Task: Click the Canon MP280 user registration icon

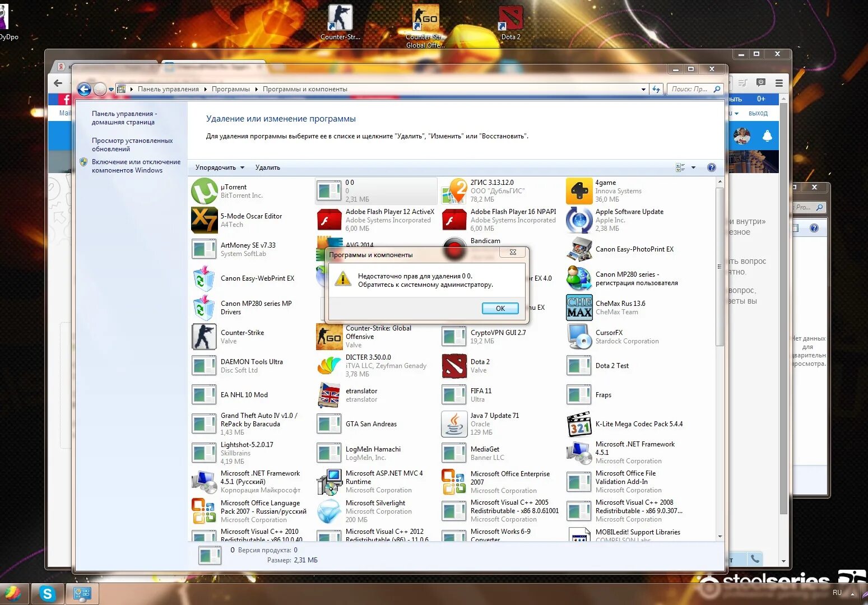Action: (x=579, y=278)
